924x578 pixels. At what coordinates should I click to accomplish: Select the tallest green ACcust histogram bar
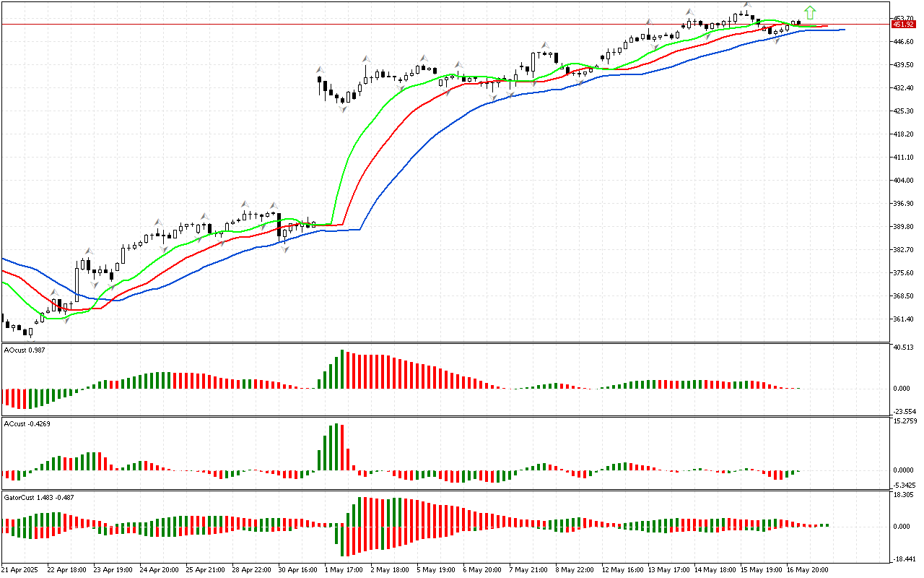pyautogui.click(x=336, y=447)
